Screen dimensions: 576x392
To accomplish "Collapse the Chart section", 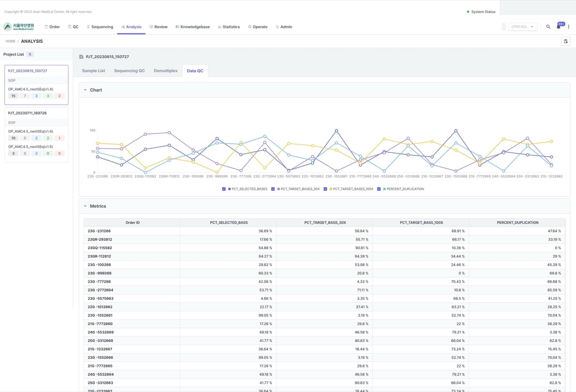I will tap(85, 90).
